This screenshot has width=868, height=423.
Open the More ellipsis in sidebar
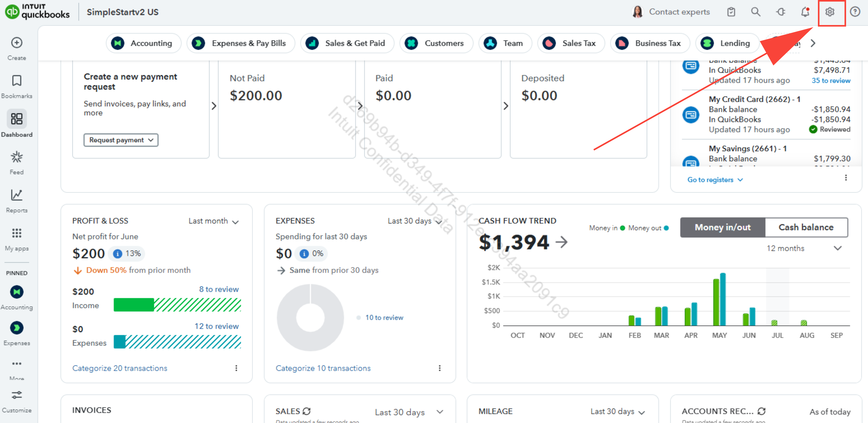coord(16,363)
